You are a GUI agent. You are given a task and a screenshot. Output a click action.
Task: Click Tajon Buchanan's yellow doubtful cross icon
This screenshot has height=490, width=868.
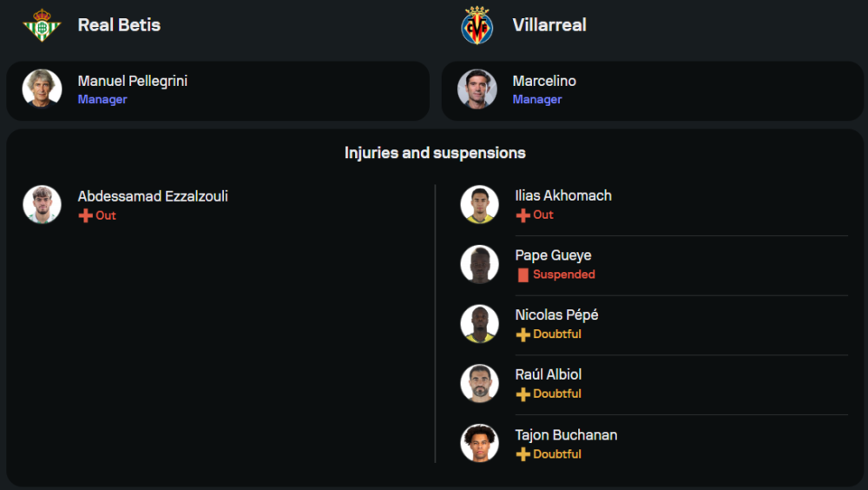(523, 454)
